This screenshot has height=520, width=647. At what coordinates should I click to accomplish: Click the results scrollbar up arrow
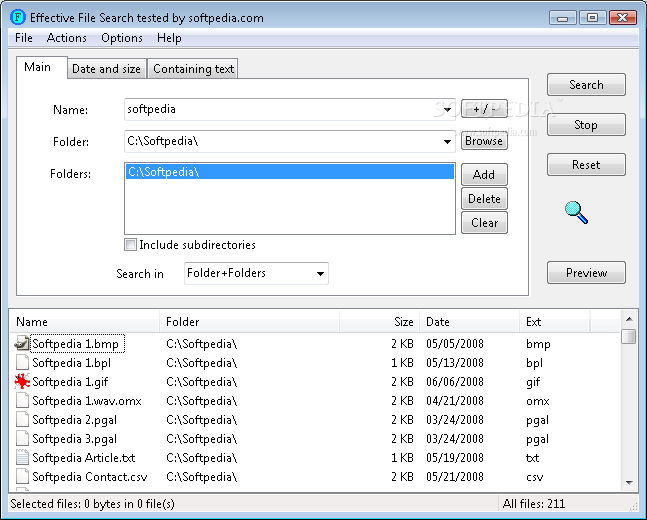click(629, 319)
